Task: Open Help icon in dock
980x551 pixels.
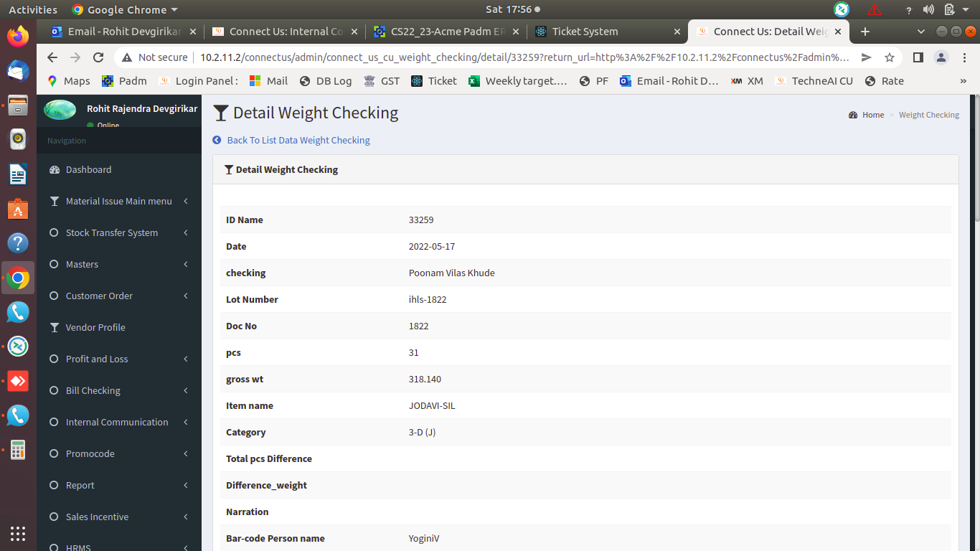Action: [x=18, y=243]
